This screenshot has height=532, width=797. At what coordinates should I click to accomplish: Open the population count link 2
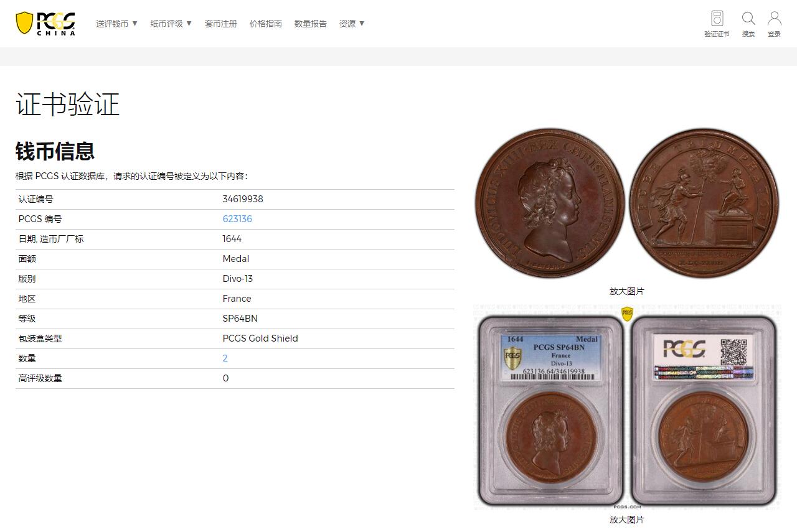pos(225,358)
